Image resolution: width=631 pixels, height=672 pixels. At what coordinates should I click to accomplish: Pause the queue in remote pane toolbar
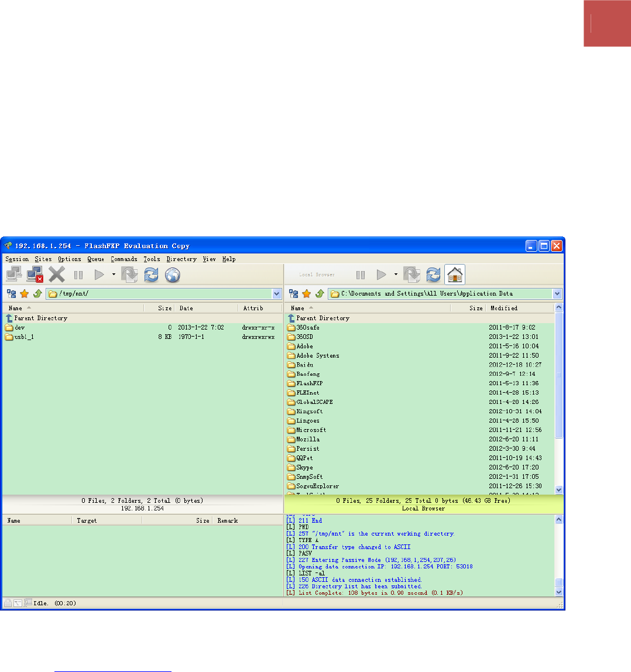tap(78, 275)
